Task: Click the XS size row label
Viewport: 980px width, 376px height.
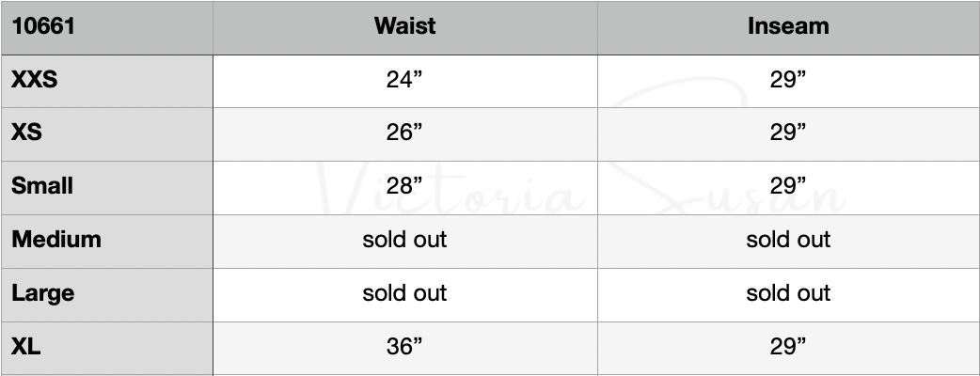Action: 26,133
